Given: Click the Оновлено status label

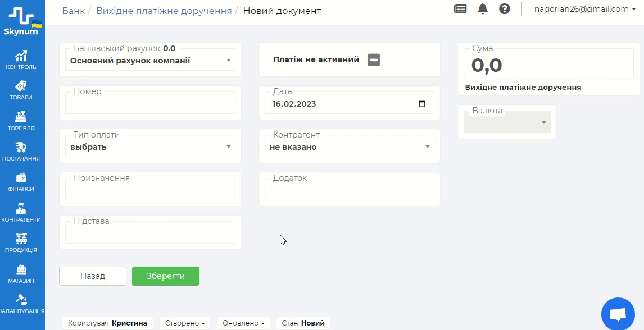Looking at the screenshot, I should point(243,323).
